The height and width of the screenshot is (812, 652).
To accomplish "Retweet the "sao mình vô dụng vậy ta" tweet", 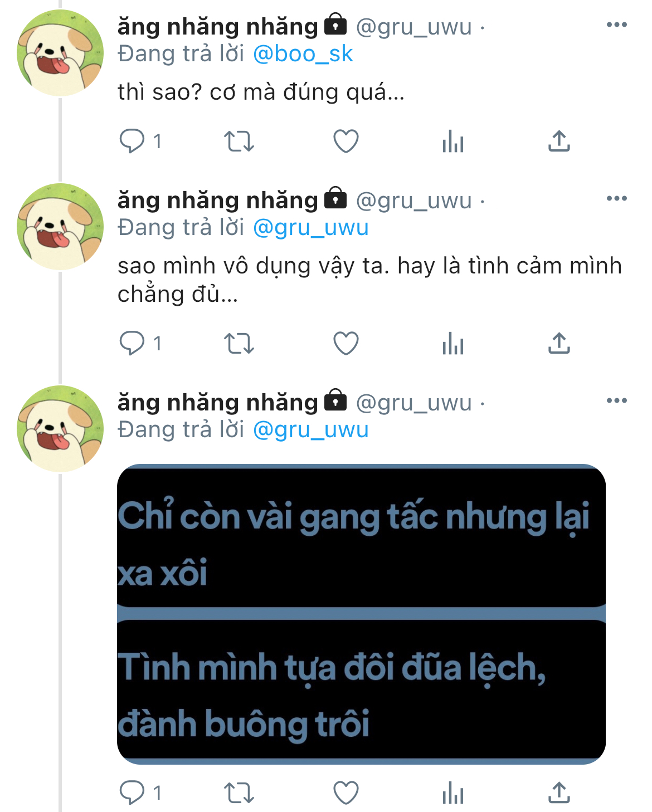I will point(239,344).
